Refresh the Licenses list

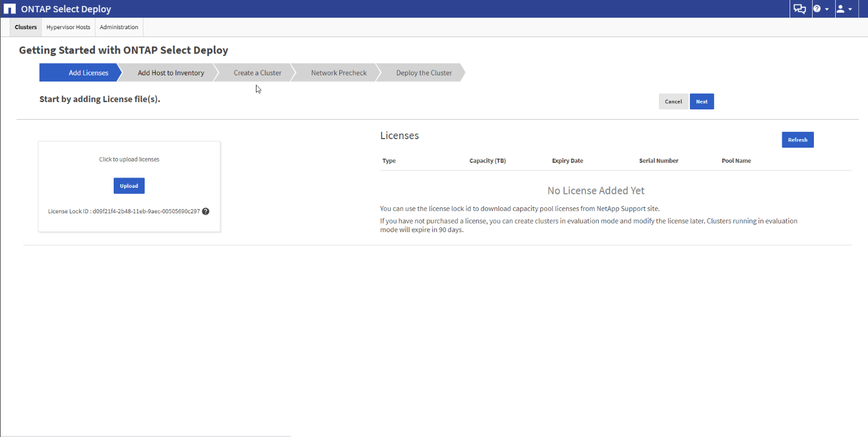[797, 140]
